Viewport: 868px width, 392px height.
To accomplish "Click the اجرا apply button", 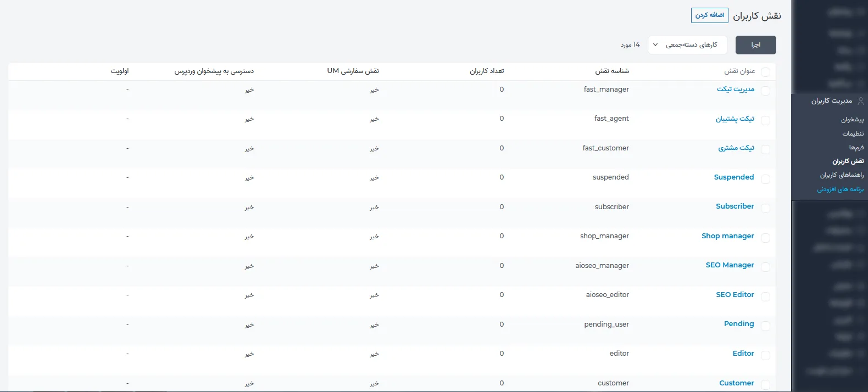I will click(x=756, y=45).
